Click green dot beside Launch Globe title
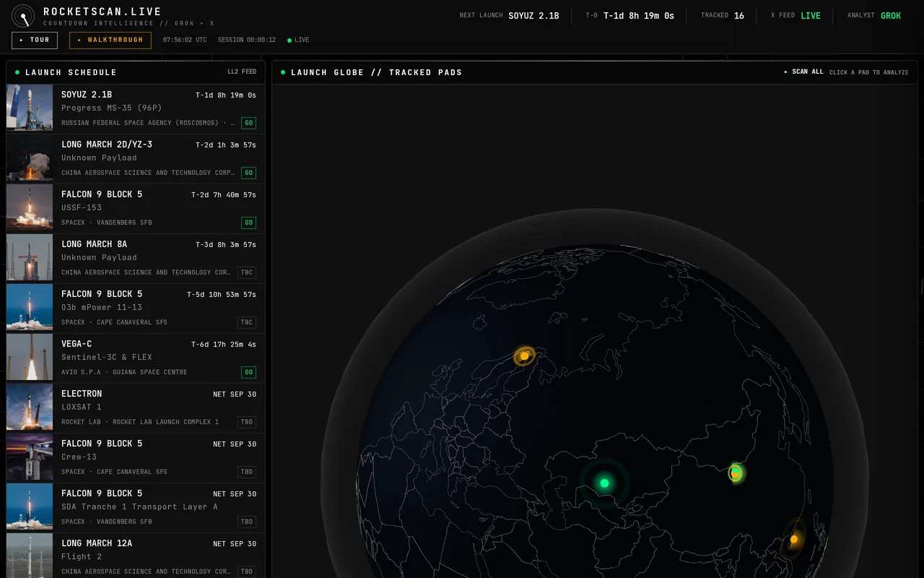 (283, 72)
